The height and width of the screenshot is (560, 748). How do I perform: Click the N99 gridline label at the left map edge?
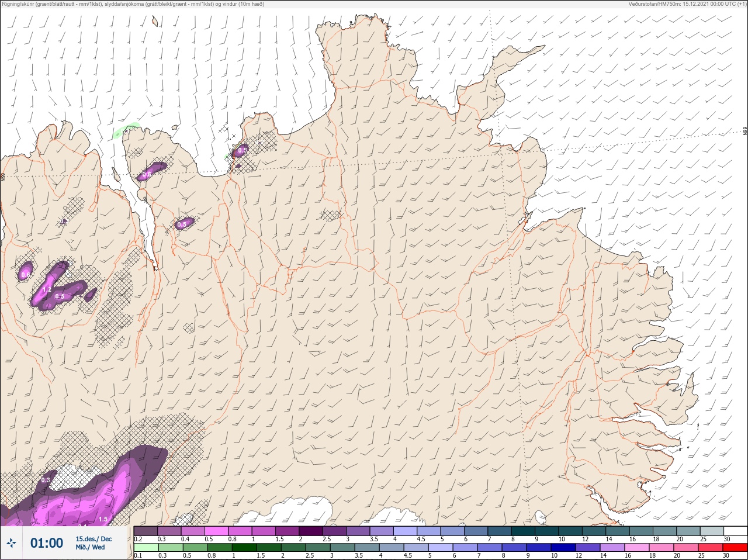click(3, 177)
